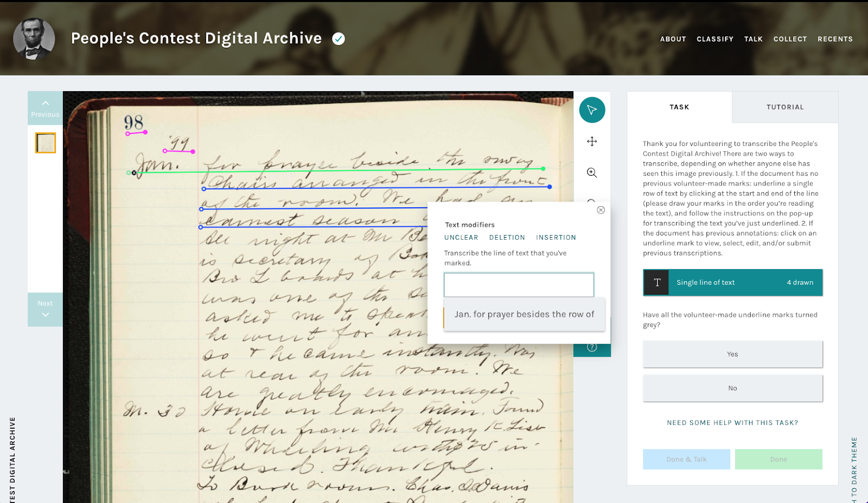The image size is (868, 503).
Task: Go to the Previous subject page
Action: (45, 109)
